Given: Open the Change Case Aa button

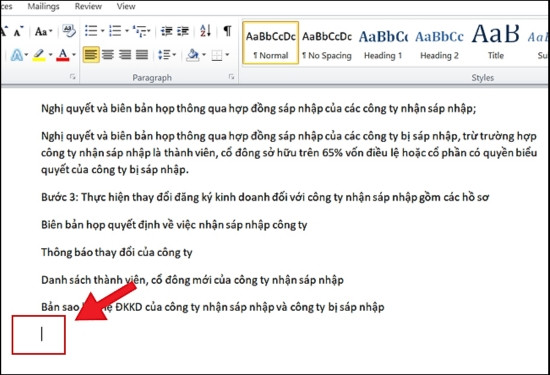Looking at the screenshot, I should tap(41, 32).
